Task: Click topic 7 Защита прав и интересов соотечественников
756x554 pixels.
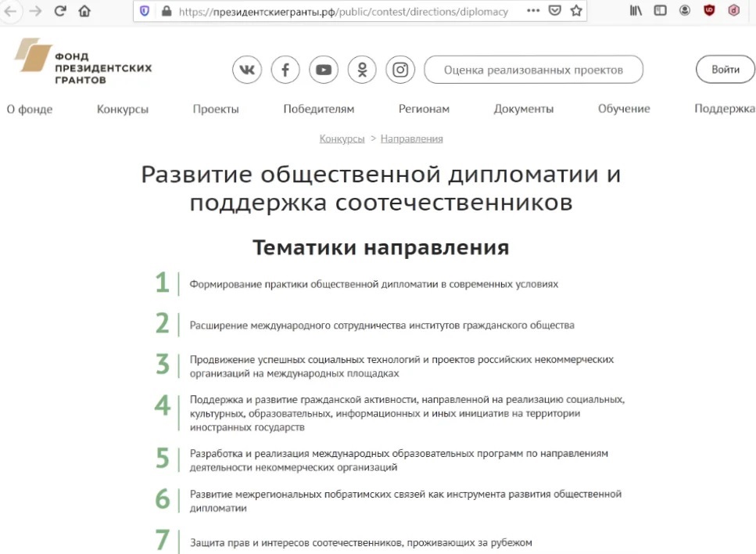Action: coord(360,543)
